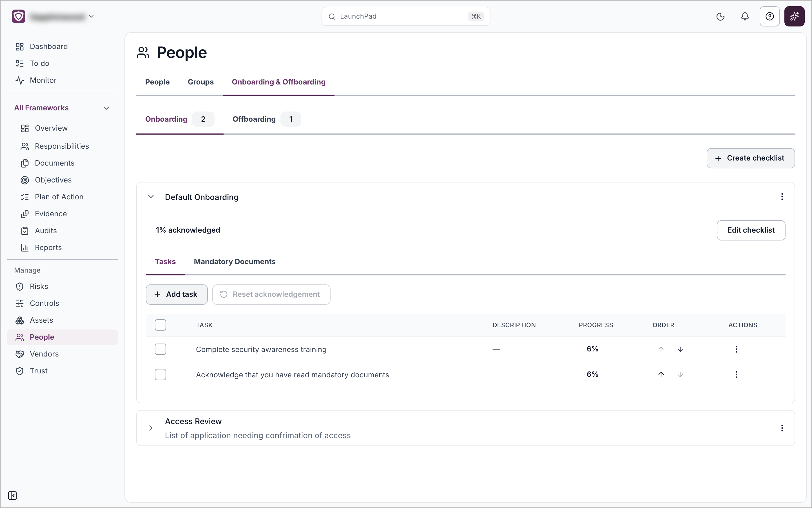Open the Mandatory Documents tab
The height and width of the screenshot is (508, 812).
point(235,261)
